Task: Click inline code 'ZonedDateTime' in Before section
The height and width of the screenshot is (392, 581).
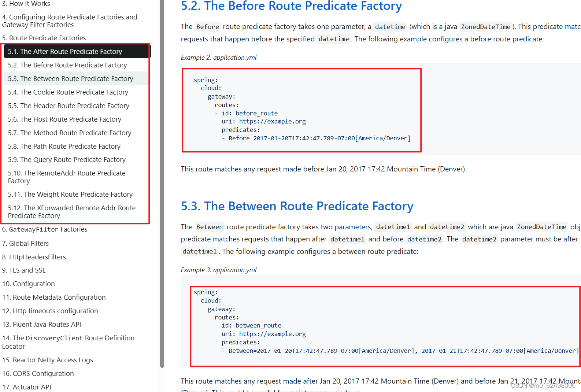Action: pyautogui.click(x=486, y=27)
